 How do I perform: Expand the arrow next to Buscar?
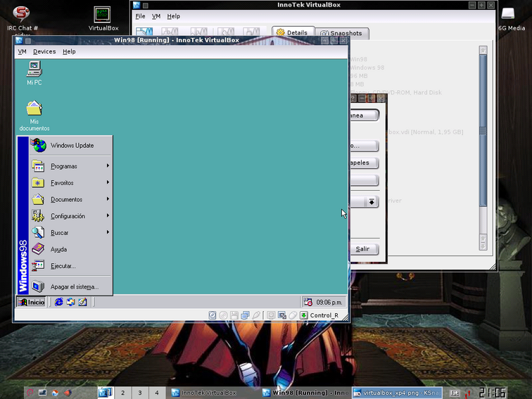108,232
